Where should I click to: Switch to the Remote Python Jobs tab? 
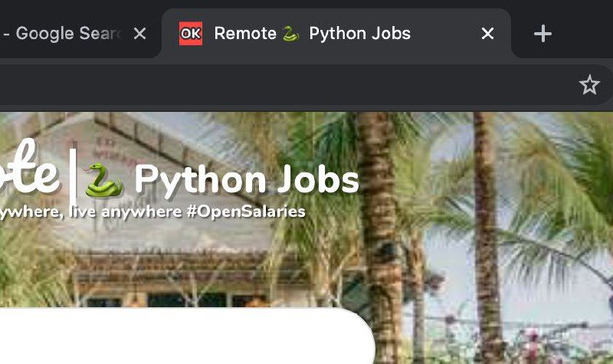[336, 34]
